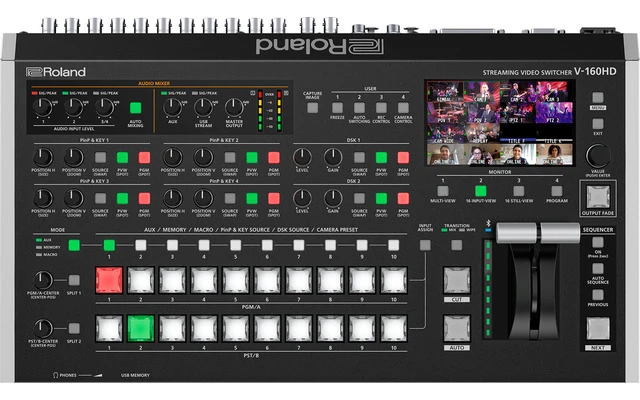Screen dimensions: 640x400
Task: Click the PGM/A-CENTER knob
Action: pos(43,280)
